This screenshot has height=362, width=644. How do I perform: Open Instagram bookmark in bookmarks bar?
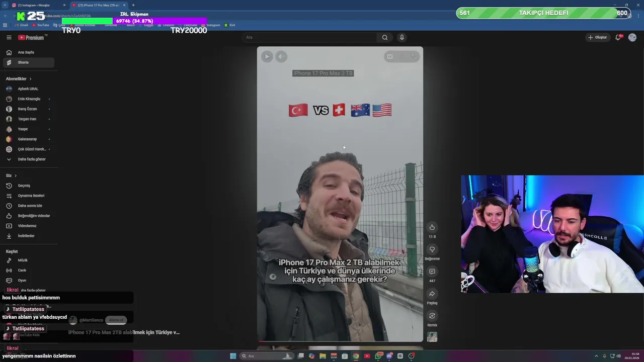click(x=211, y=25)
